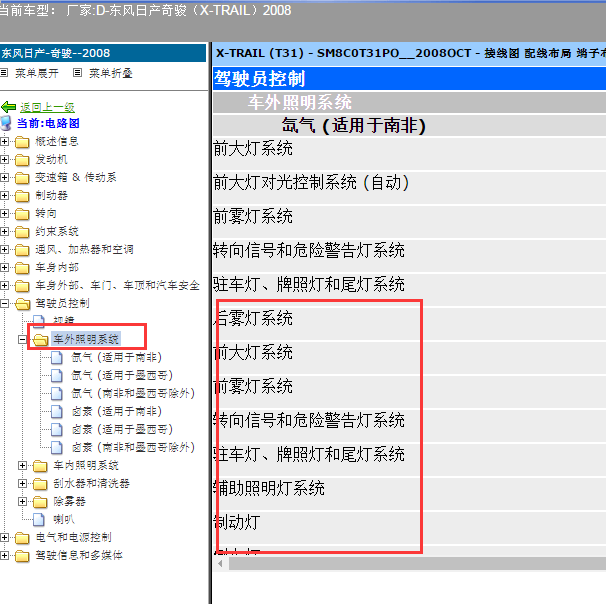Select 卤素 (适用于墨西哥) in the tree
This screenshot has width=606, height=604.
[x=122, y=429]
